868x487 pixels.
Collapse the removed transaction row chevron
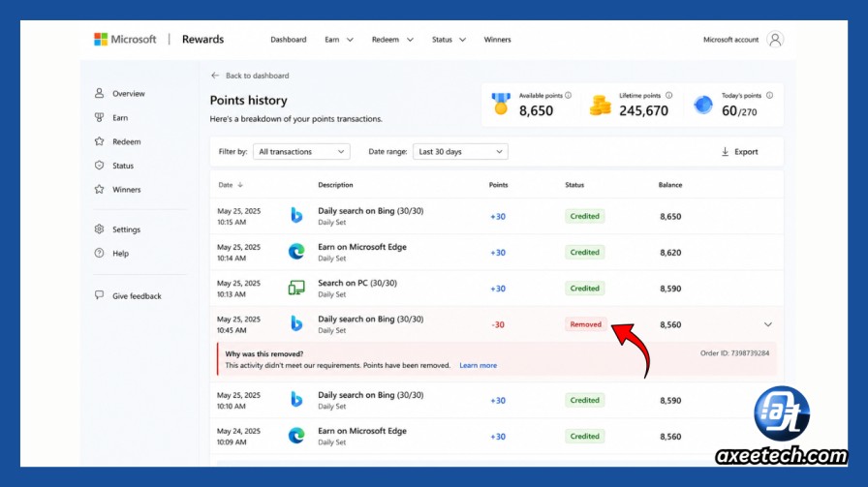(768, 324)
